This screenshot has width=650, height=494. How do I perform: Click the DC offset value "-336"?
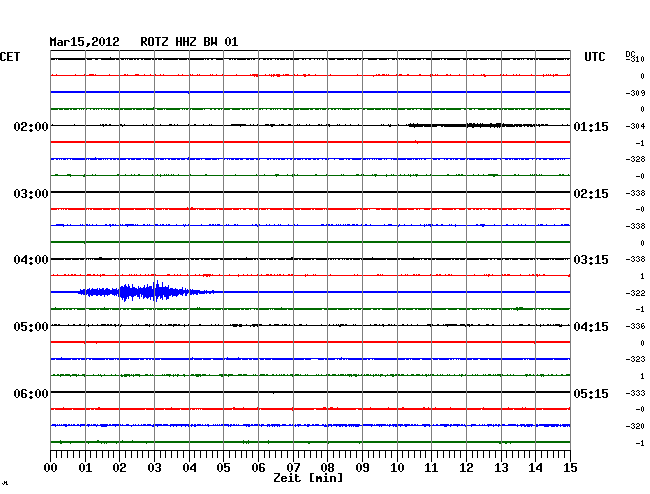tap(635, 326)
